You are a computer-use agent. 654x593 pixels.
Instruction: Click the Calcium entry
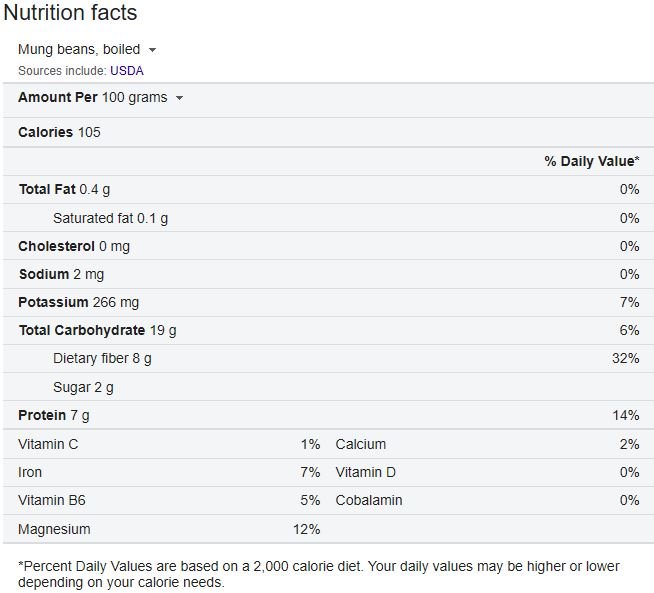click(361, 444)
